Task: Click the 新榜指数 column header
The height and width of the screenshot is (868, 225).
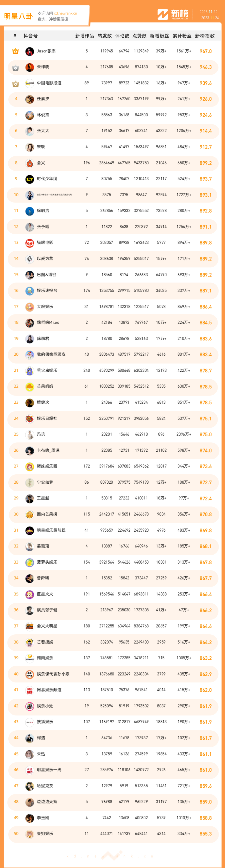Action: (x=205, y=36)
